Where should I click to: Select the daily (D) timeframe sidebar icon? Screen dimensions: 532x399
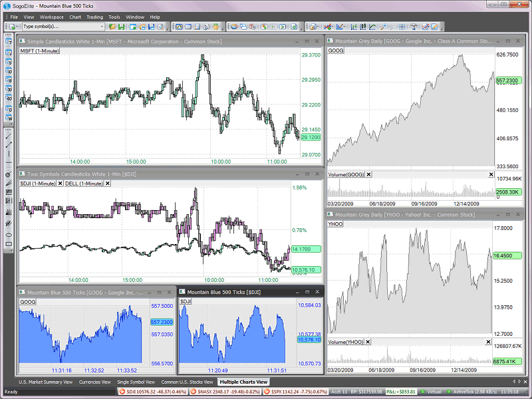(9, 108)
